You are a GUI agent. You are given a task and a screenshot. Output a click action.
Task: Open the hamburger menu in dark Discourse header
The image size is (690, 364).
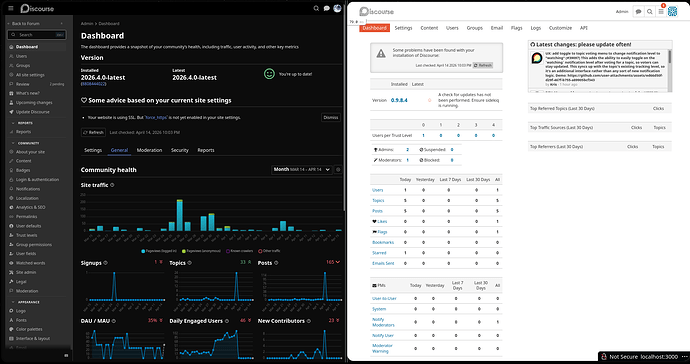tap(11, 8)
